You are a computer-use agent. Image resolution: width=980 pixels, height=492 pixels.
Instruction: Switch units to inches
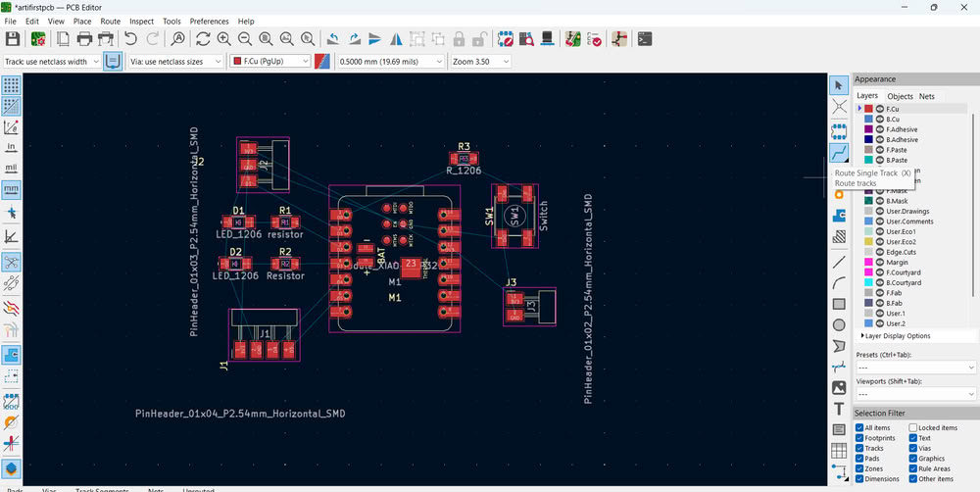click(11, 148)
